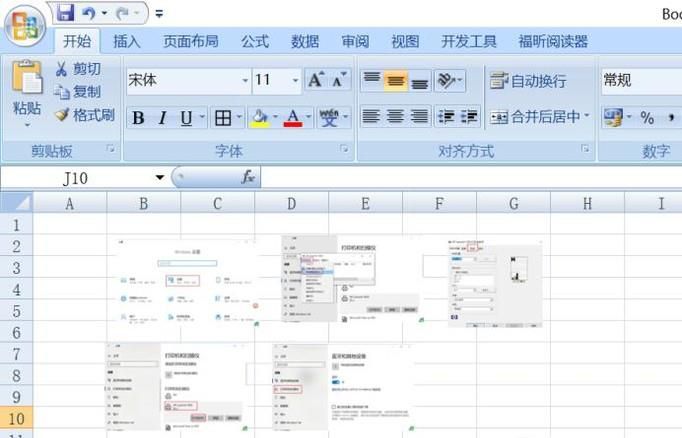Open the 福昕阅读器 tab
682x438 pixels.
point(553,41)
